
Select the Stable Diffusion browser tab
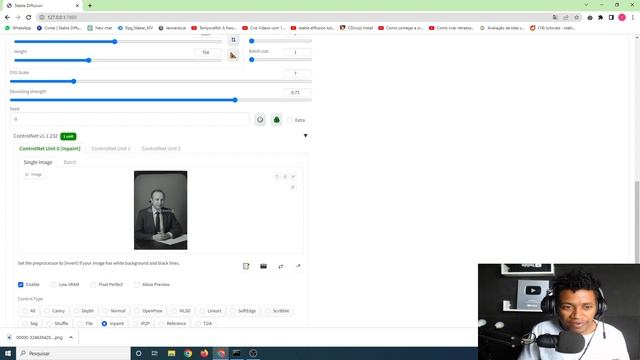click(41, 5)
